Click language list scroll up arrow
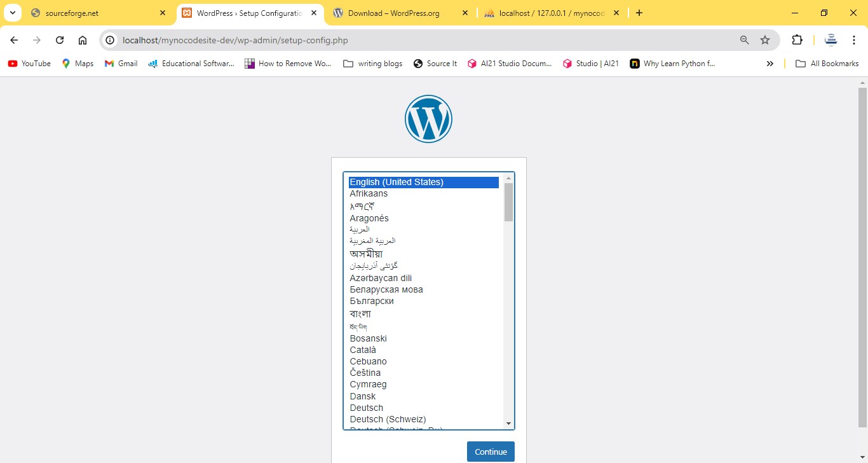The height and width of the screenshot is (463, 868). click(x=508, y=178)
